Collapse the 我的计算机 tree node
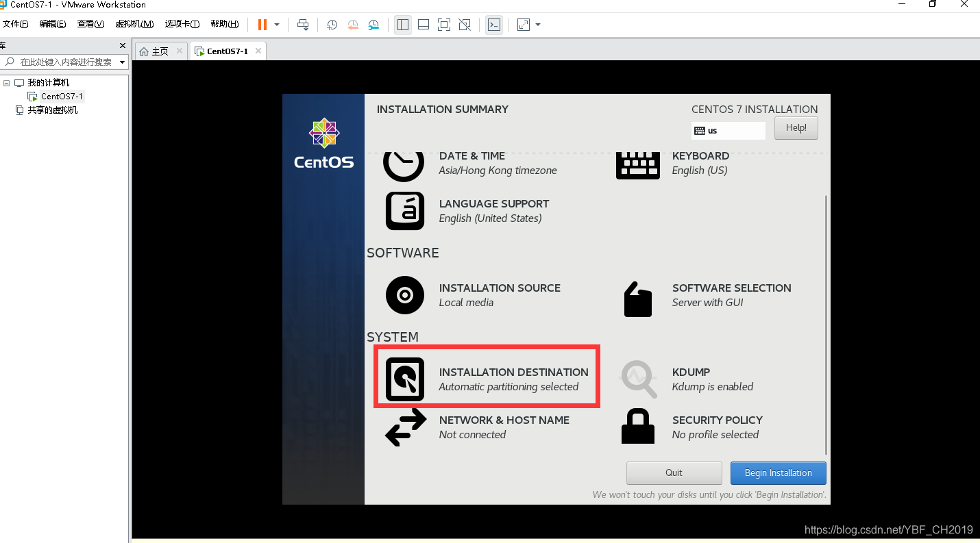This screenshot has height=543, width=980. coord(7,83)
